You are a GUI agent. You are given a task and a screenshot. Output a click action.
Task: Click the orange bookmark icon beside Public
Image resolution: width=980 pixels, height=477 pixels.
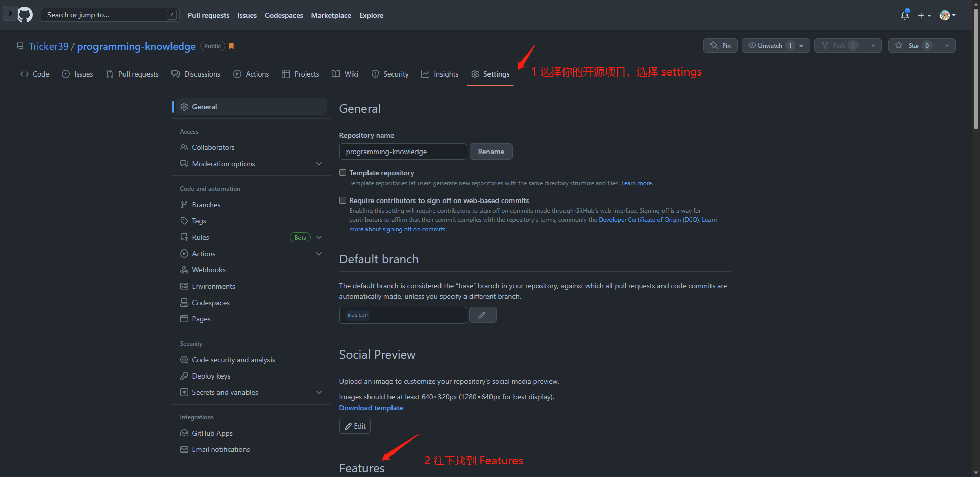click(x=231, y=46)
